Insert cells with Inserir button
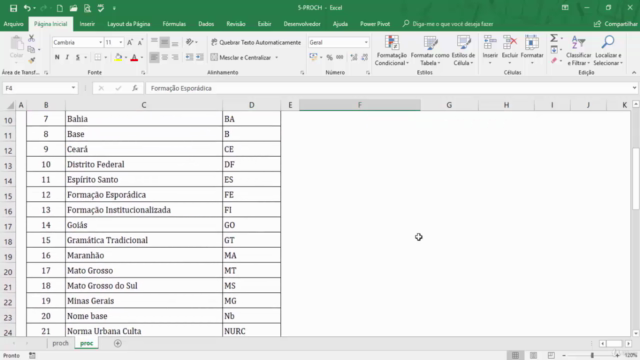This screenshot has width=640, height=360. [490, 51]
